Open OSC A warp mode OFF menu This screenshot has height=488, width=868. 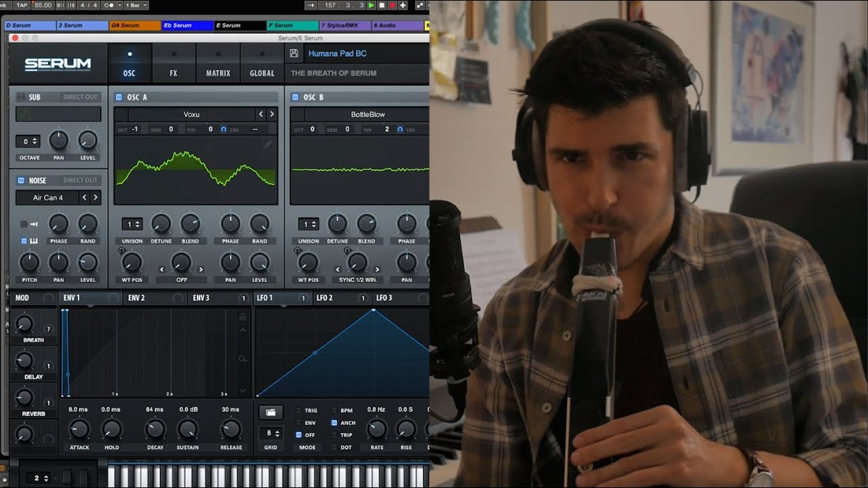[181, 279]
